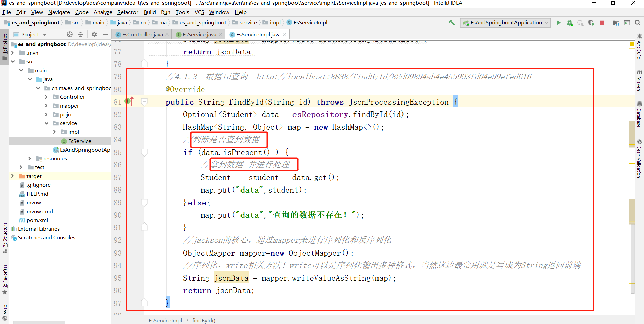Open the Navigate menu

pos(59,12)
